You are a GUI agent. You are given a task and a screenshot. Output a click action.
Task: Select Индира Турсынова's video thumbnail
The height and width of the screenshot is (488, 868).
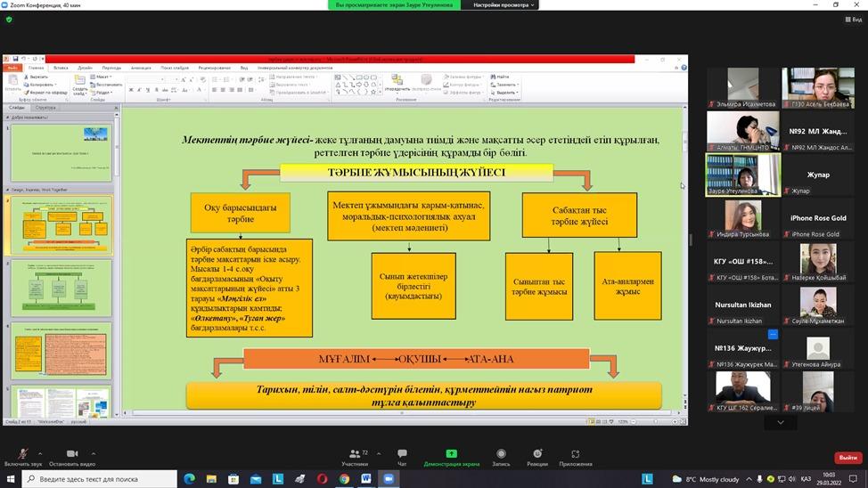tap(742, 217)
